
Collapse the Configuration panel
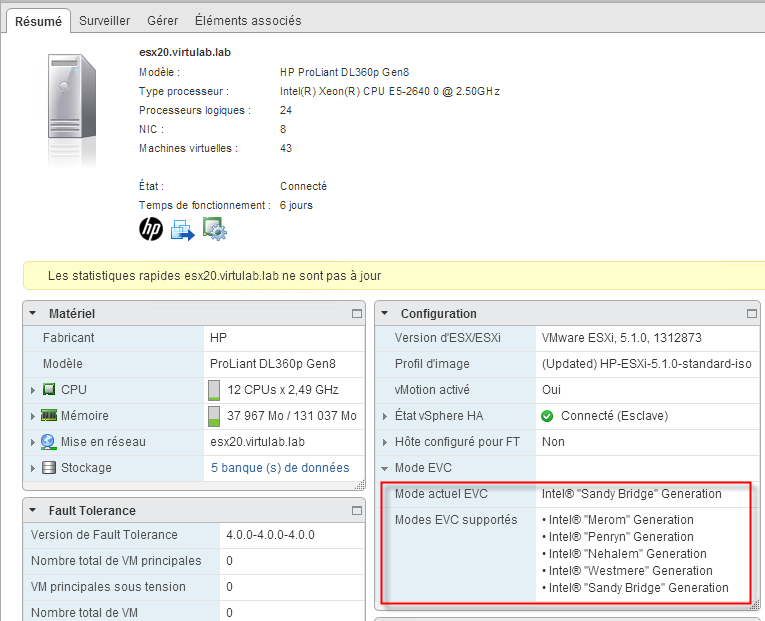(x=384, y=313)
